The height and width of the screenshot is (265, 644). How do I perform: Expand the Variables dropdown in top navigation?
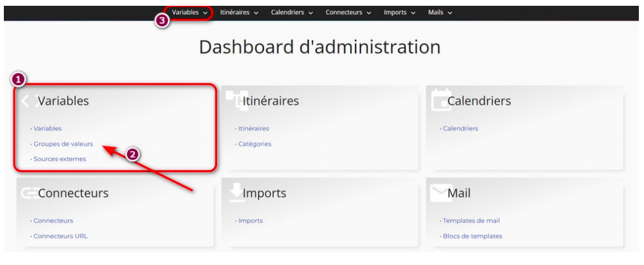pos(189,12)
